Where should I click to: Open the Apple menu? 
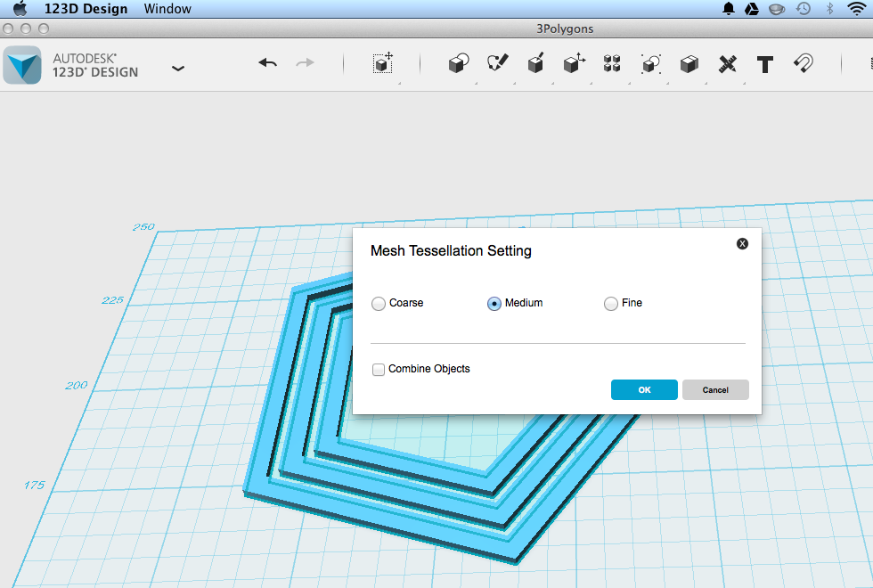click(20, 8)
